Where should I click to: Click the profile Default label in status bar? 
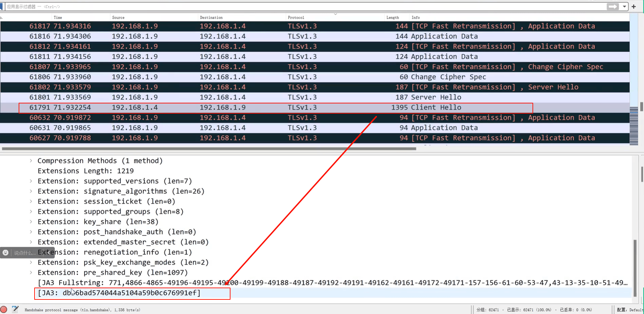click(x=630, y=310)
